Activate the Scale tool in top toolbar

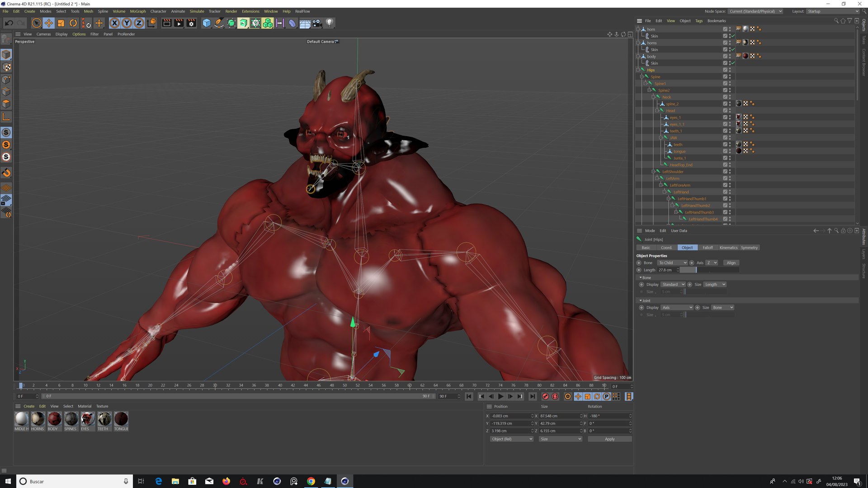61,23
